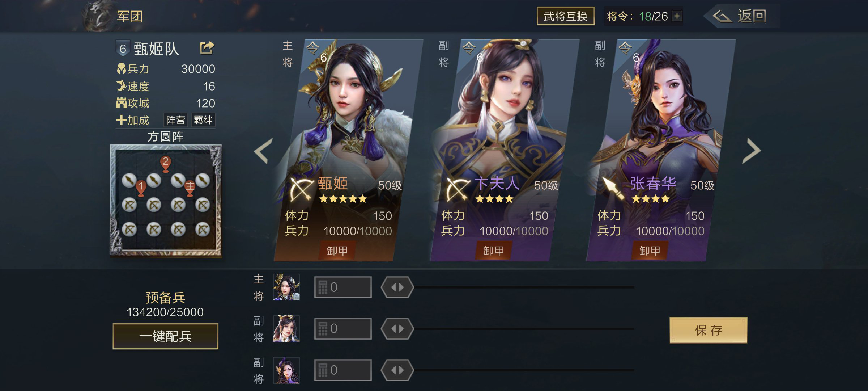Click formation marker 1 in the grid
This screenshot has height=391, width=868.
141,188
